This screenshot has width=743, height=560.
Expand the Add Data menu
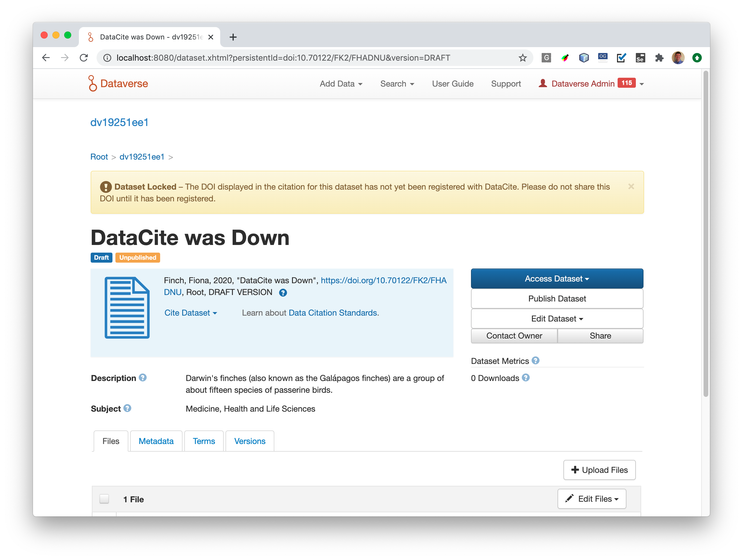(341, 84)
